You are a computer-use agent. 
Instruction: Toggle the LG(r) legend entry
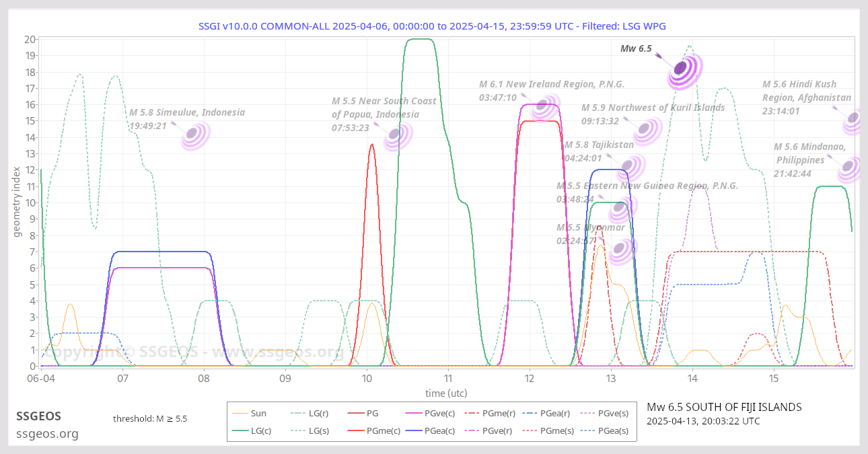pyautogui.click(x=310, y=414)
